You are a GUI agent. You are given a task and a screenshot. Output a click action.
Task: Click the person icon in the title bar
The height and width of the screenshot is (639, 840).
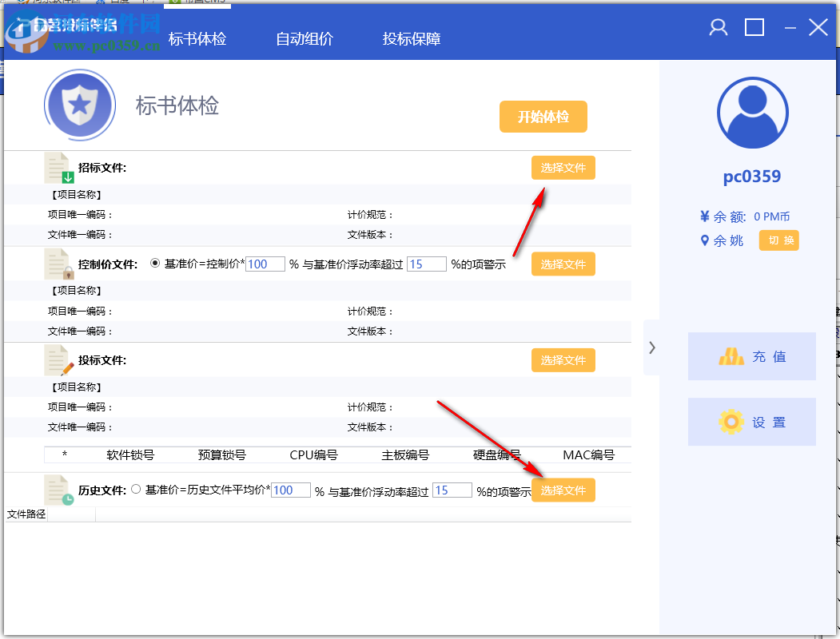tap(717, 26)
